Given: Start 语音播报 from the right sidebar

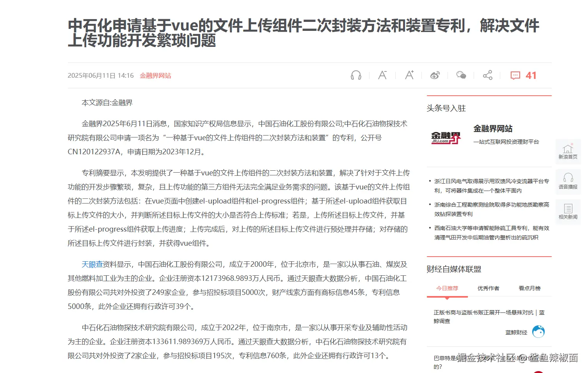Looking at the screenshot, I should coord(568,182).
